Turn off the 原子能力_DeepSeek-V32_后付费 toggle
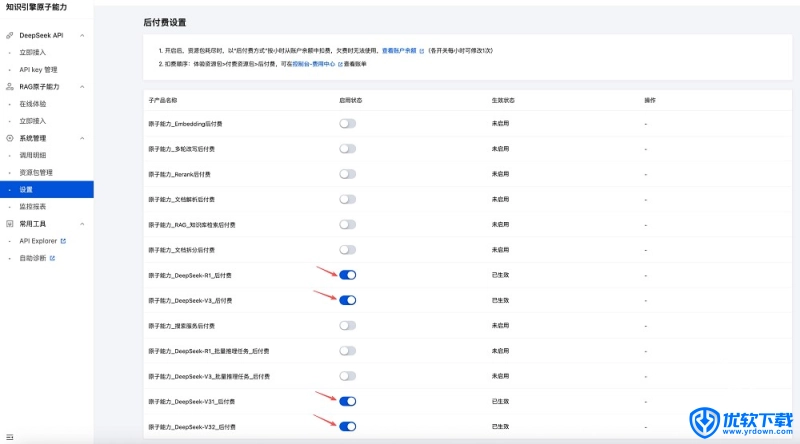The width and height of the screenshot is (800, 444). tap(347, 427)
